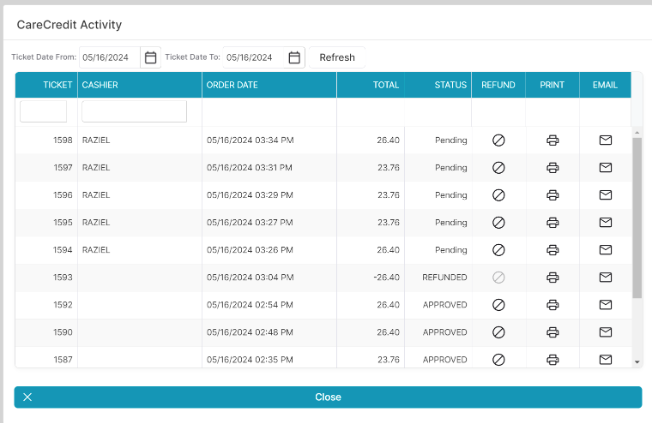Email receipt for ticket 1590
Screen dimensions: 652x423
click(x=605, y=332)
